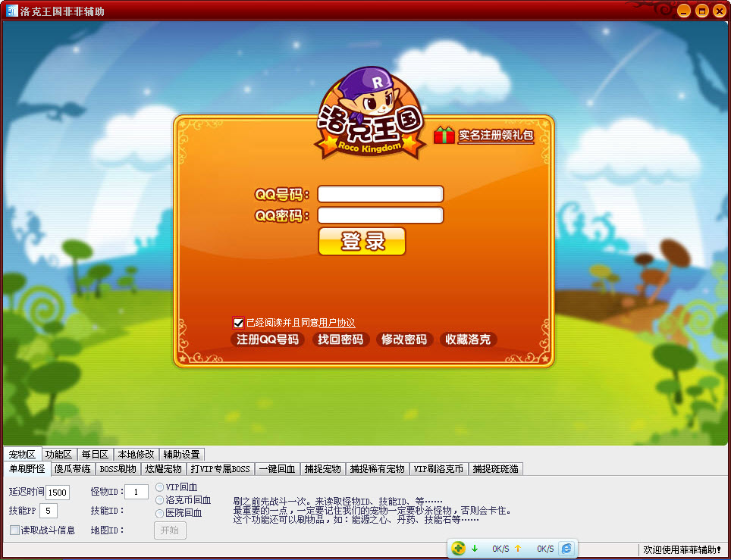Select VIP回血 radio option
The image size is (731, 560).
(x=159, y=486)
